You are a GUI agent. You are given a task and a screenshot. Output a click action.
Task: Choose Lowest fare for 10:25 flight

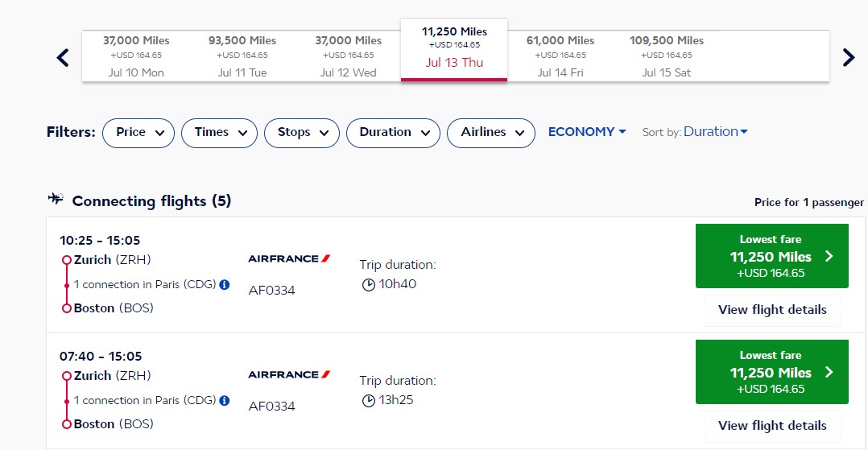771,256
